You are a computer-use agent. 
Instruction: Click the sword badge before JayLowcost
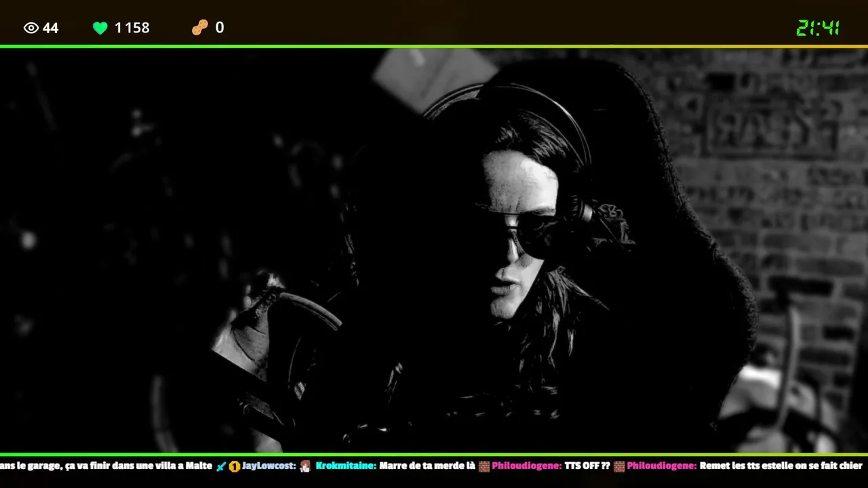(x=221, y=466)
